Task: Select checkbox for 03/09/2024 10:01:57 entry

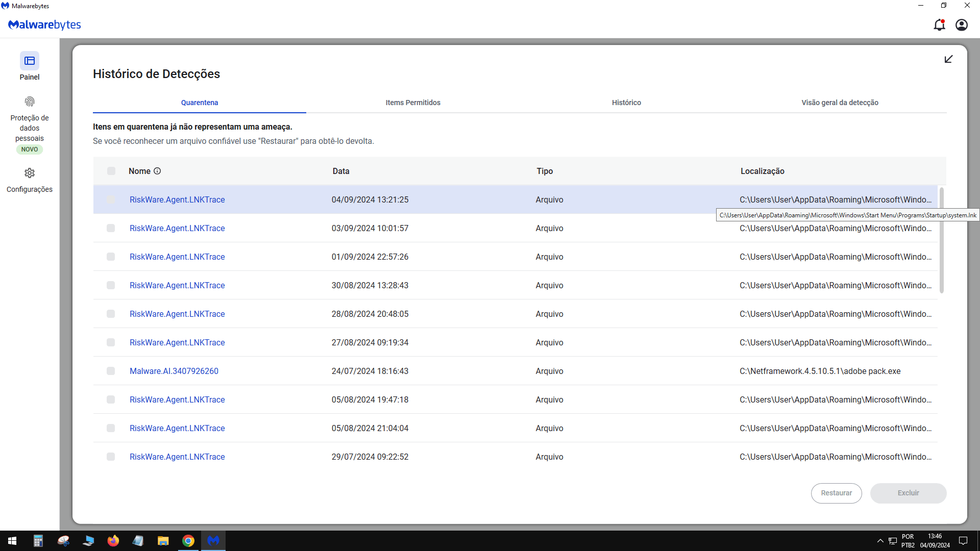Action: pyautogui.click(x=111, y=228)
